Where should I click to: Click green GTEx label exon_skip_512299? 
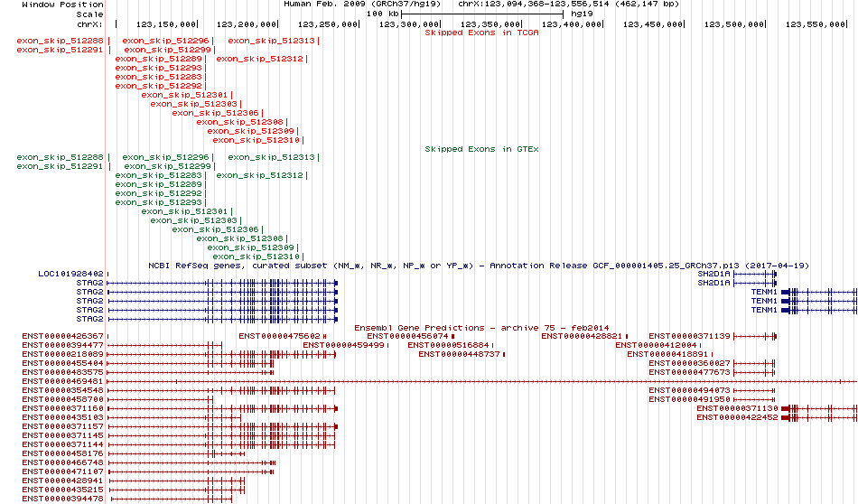coord(167,166)
